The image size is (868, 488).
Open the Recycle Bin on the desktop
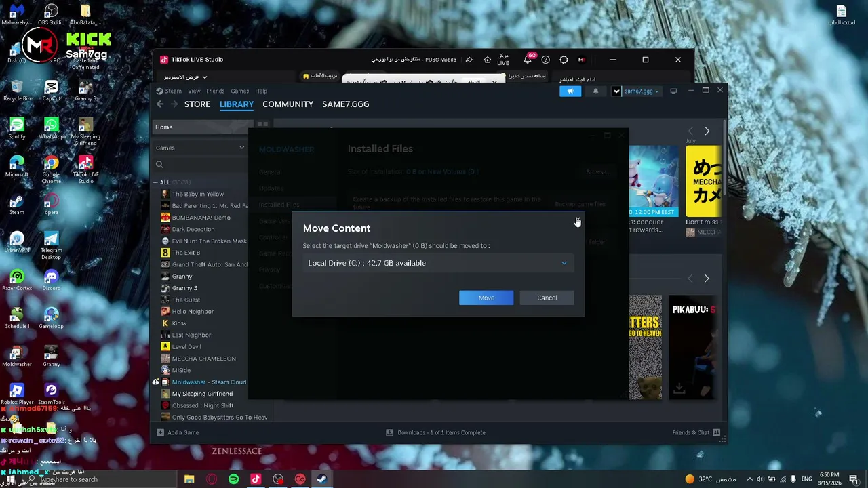point(17,90)
